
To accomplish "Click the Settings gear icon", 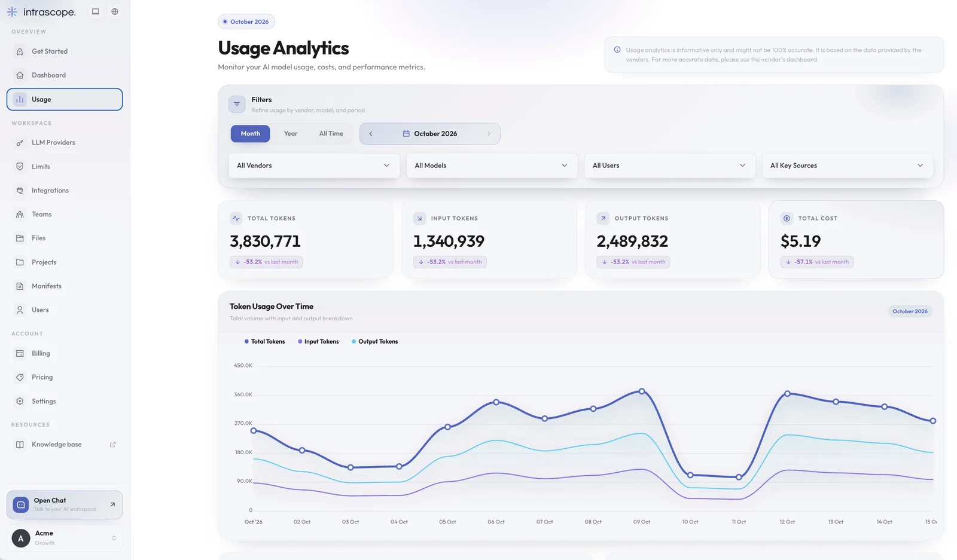I will 20,401.
